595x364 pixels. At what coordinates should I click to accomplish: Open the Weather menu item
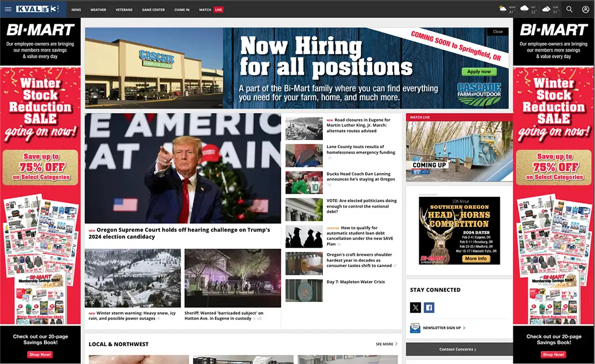coord(98,10)
